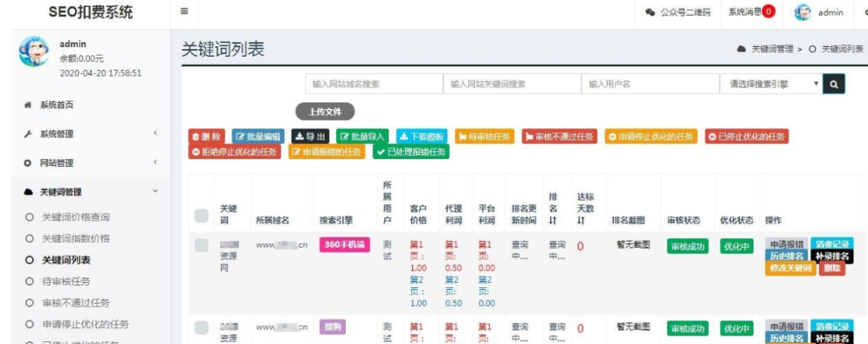
Task: Click the 上传文件 button
Action: click(325, 112)
